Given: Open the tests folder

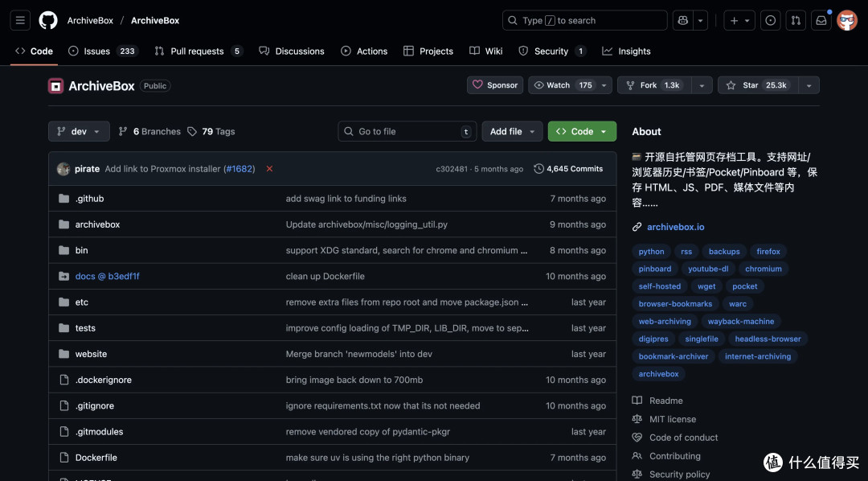Looking at the screenshot, I should click(85, 328).
